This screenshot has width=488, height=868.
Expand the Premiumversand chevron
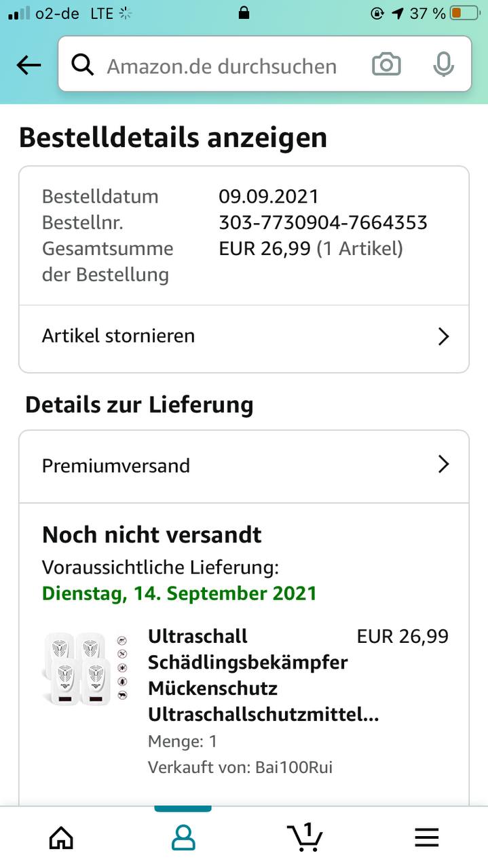pos(444,465)
